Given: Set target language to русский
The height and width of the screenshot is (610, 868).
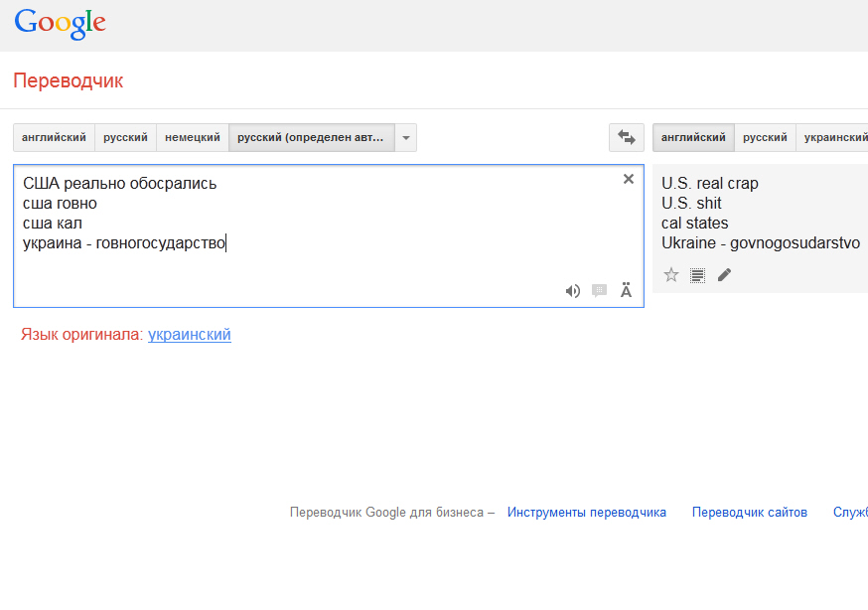Looking at the screenshot, I should coord(765,137).
